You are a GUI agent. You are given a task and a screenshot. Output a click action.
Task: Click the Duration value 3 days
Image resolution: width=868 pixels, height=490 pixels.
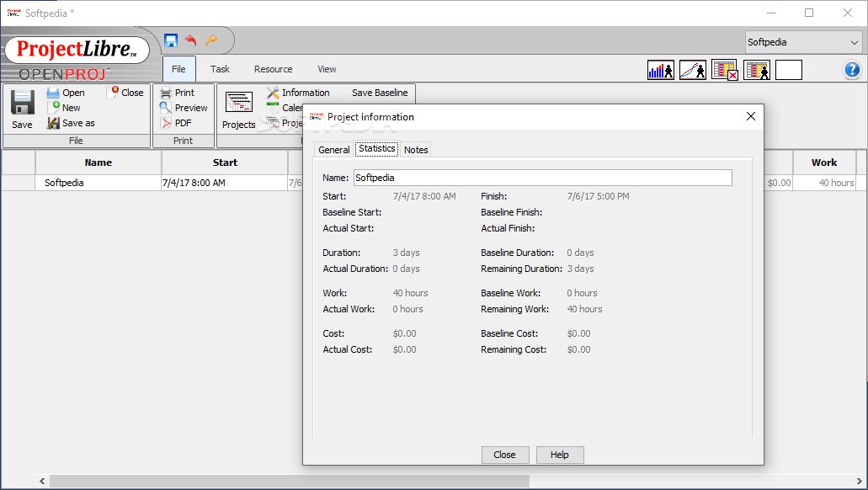pos(407,253)
